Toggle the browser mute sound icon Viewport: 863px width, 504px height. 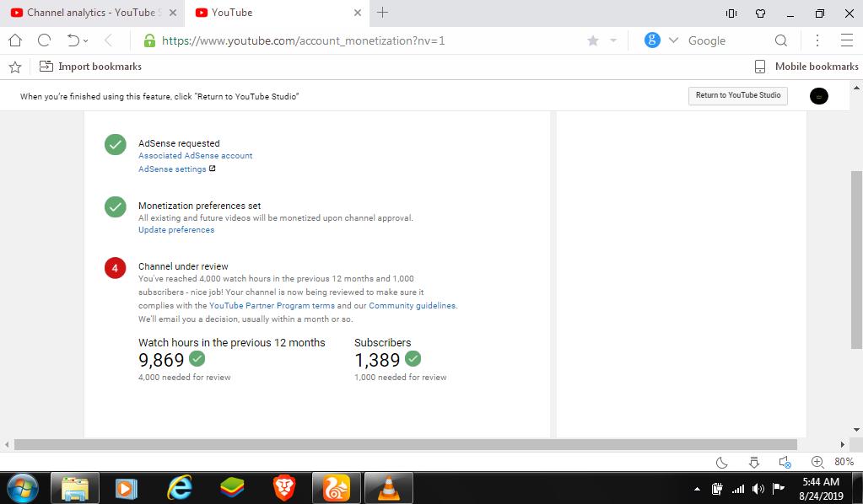[x=785, y=462]
